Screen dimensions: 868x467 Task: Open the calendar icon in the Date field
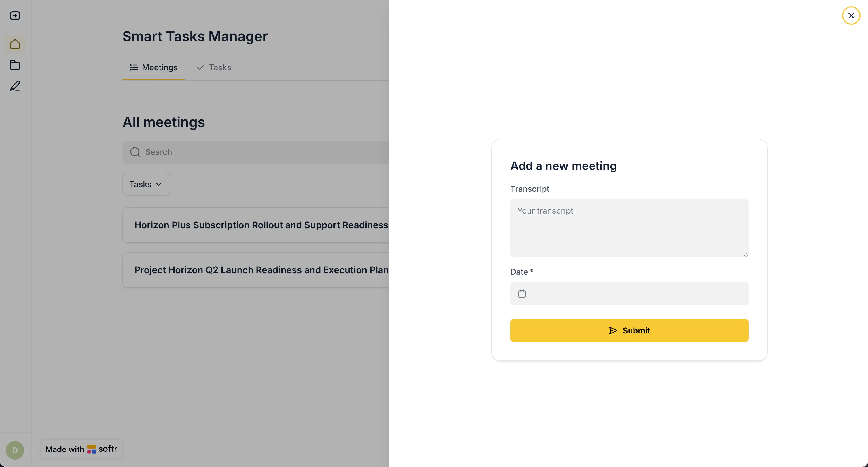pos(522,293)
